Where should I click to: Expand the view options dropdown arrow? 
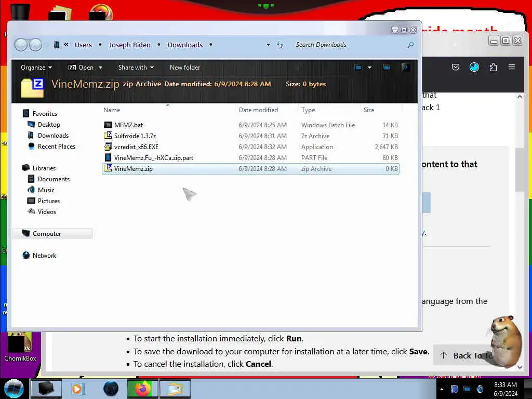(369, 68)
